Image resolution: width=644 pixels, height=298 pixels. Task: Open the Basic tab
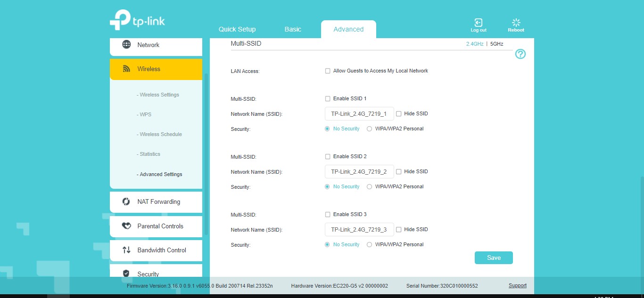[x=293, y=29]
